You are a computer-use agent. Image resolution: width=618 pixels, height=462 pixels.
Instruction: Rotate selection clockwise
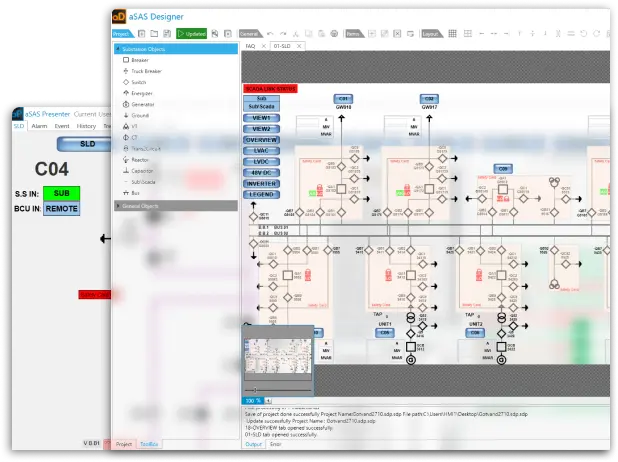tap(597, 34)
